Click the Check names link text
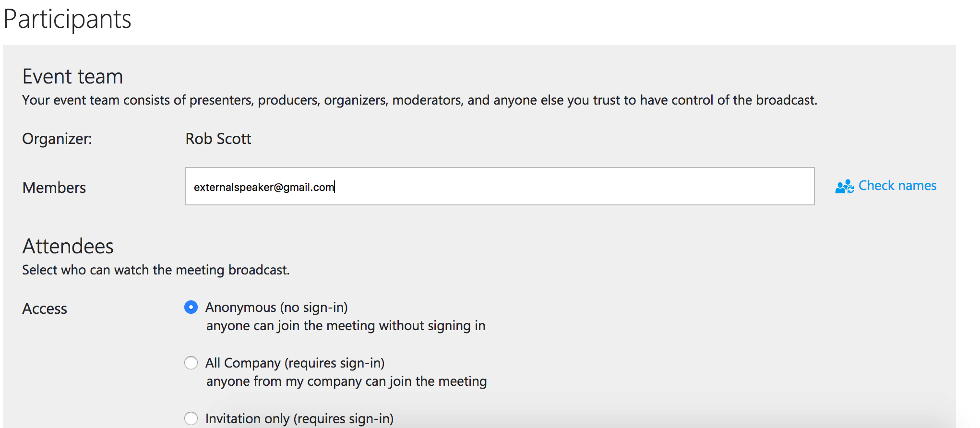Viewport: 980px width, 428px height. (897, 186)
